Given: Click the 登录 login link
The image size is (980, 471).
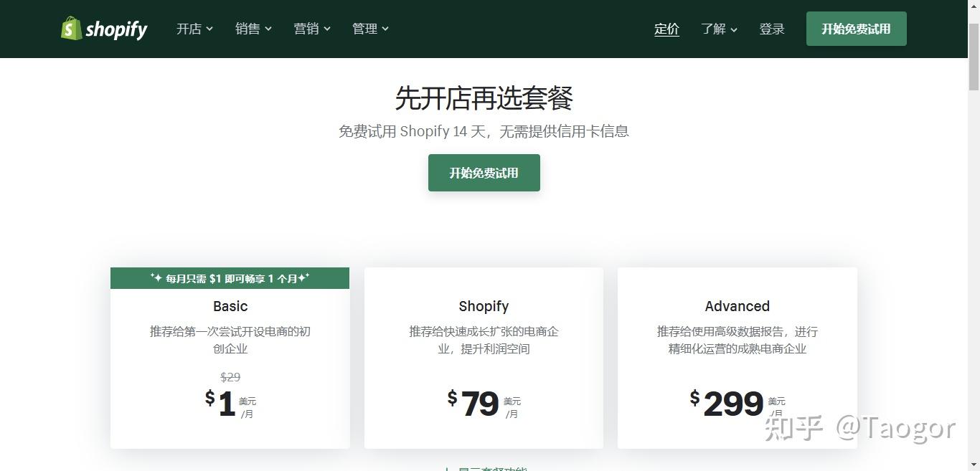Looking at the screenshot, I should point(772,29).
